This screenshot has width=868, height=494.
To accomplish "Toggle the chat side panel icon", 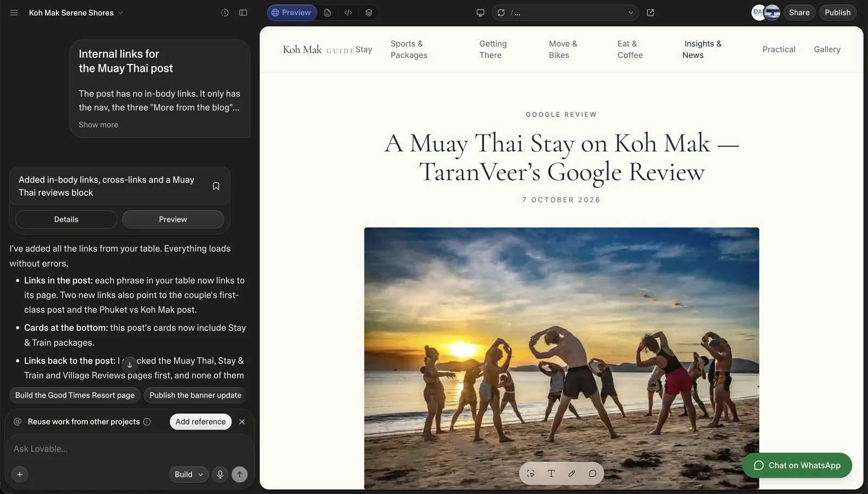I will (243, 12).
